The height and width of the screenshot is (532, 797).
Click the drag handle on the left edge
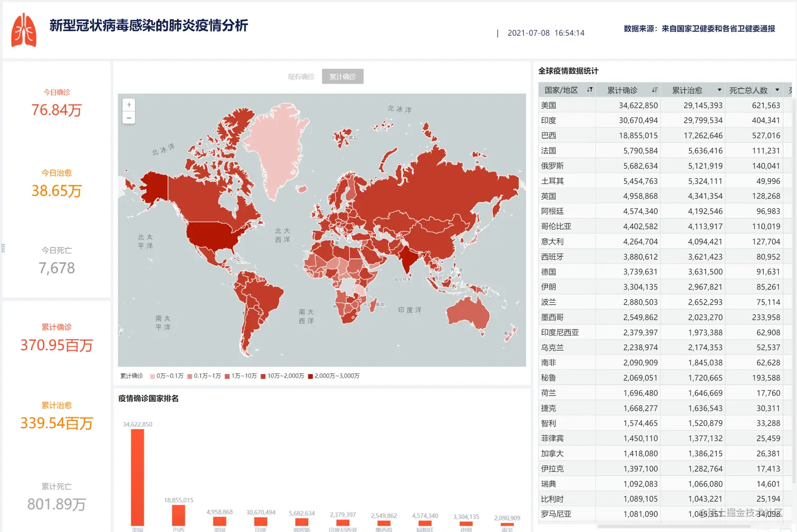click(3, 248)
